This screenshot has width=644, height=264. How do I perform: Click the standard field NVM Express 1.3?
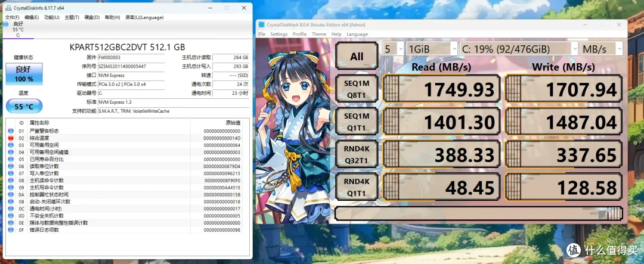coord(173,102)
